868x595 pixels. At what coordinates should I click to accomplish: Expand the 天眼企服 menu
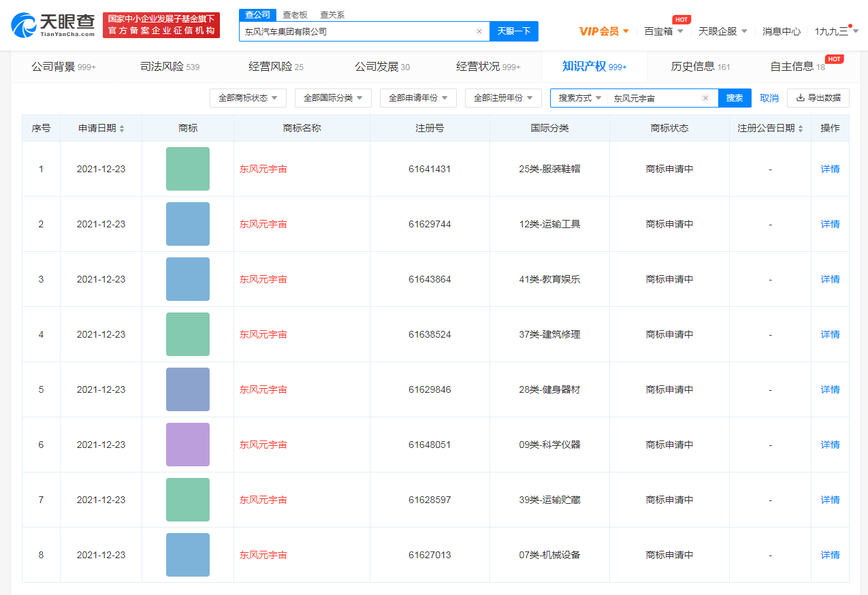click(723, 31)
